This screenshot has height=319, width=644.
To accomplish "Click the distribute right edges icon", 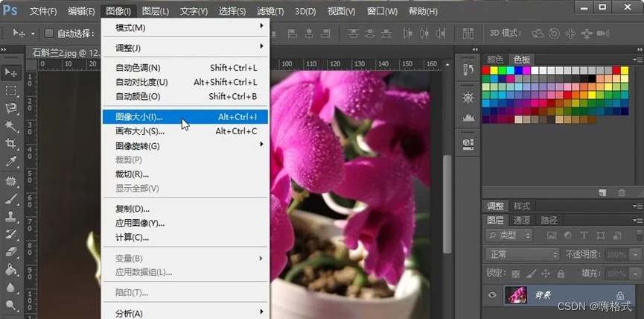I will 441,34.
